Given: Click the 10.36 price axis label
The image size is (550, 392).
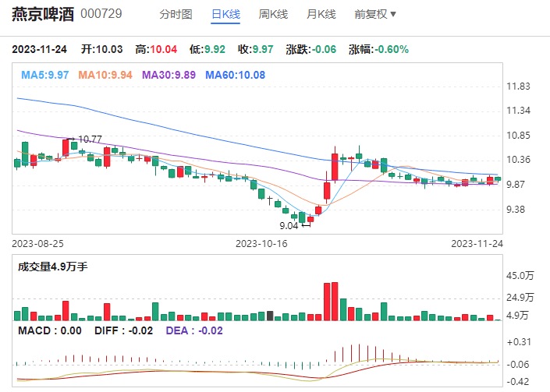Looking at the screenshot, I should [x=518, y=160].
